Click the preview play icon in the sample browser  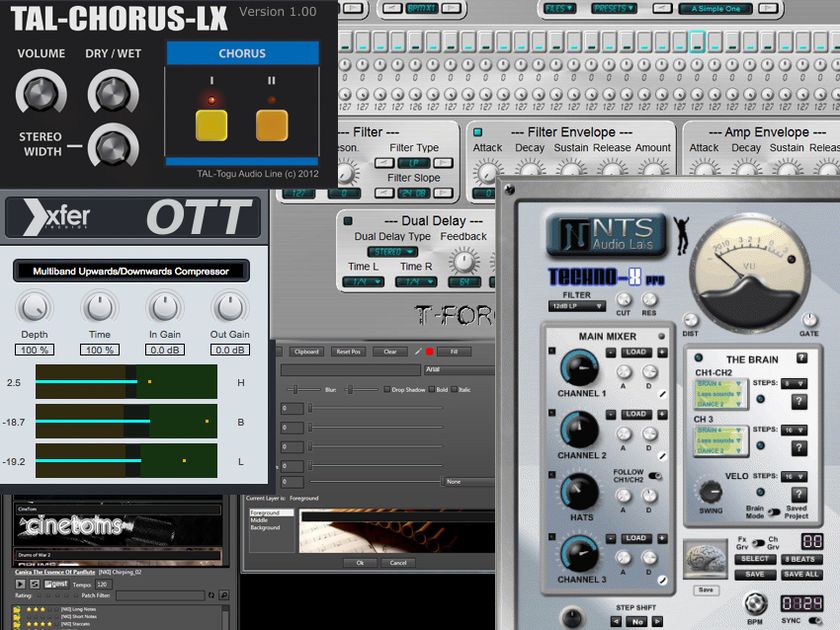coord(20,583)
